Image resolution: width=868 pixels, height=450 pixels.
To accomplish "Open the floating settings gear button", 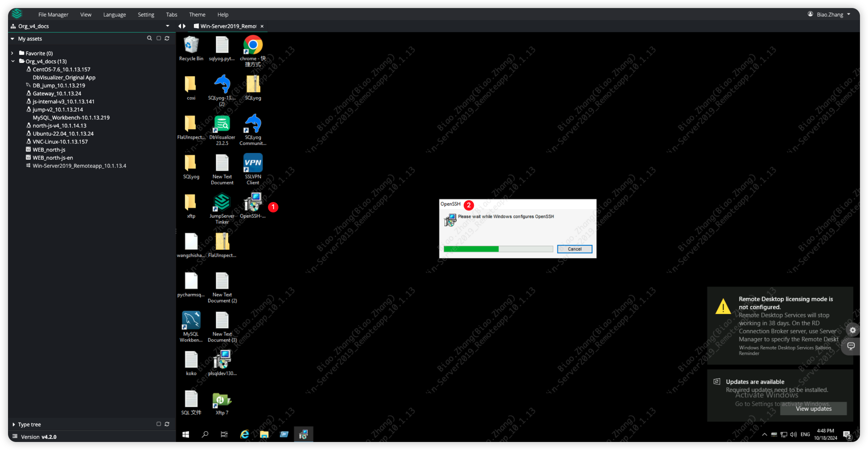I will tap(852, 330).
